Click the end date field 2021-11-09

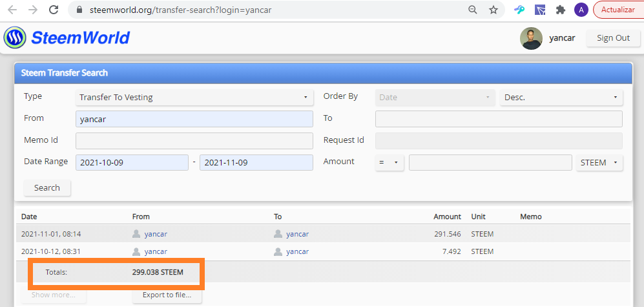click(256, 162)
